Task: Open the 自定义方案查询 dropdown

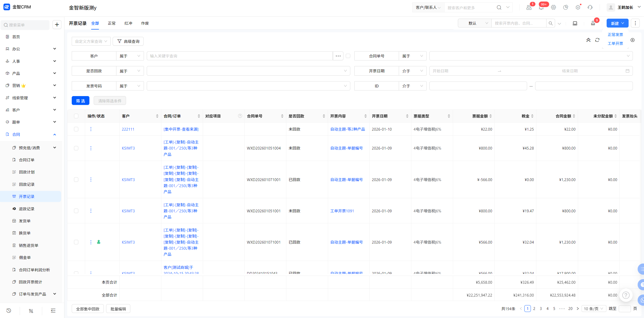Action: (x=91, y=41)
